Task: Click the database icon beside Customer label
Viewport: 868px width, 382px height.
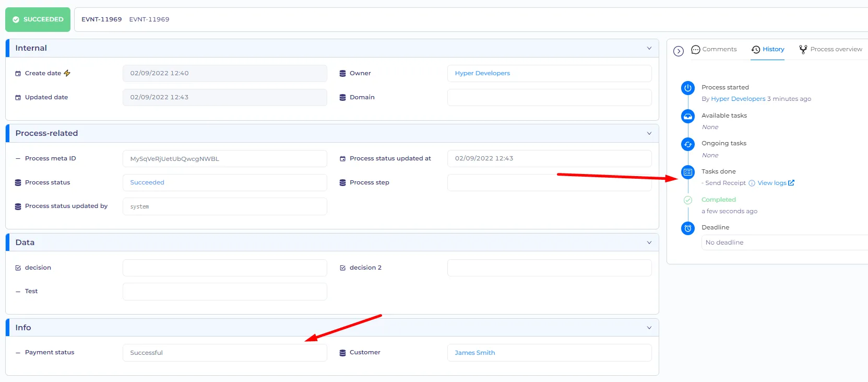Action: (x=342, y=353)
